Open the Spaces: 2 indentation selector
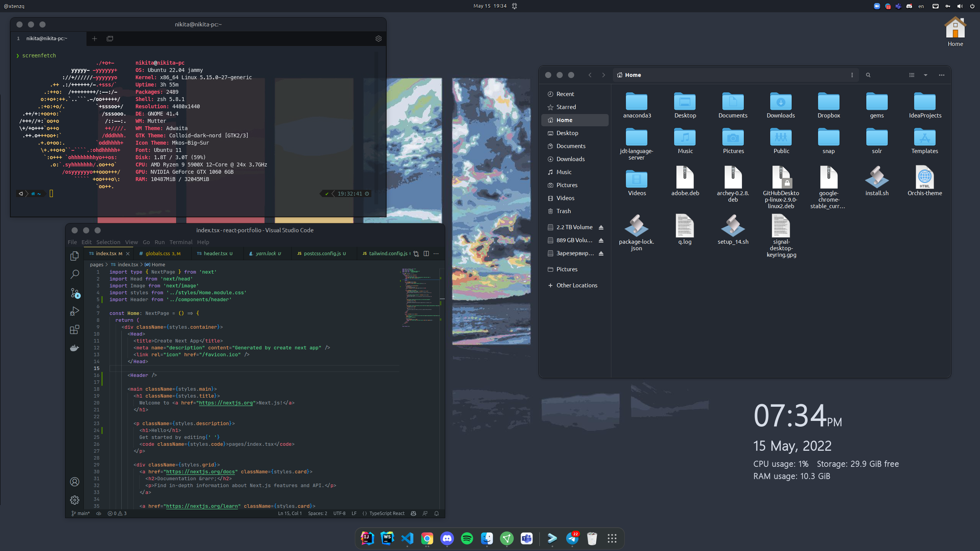This screenshot has width=980, height=551. 317,514
